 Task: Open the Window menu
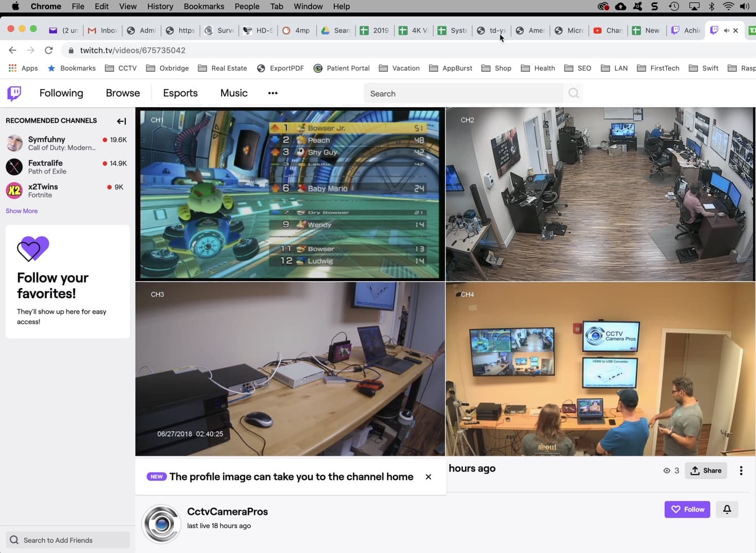(308, 6)
